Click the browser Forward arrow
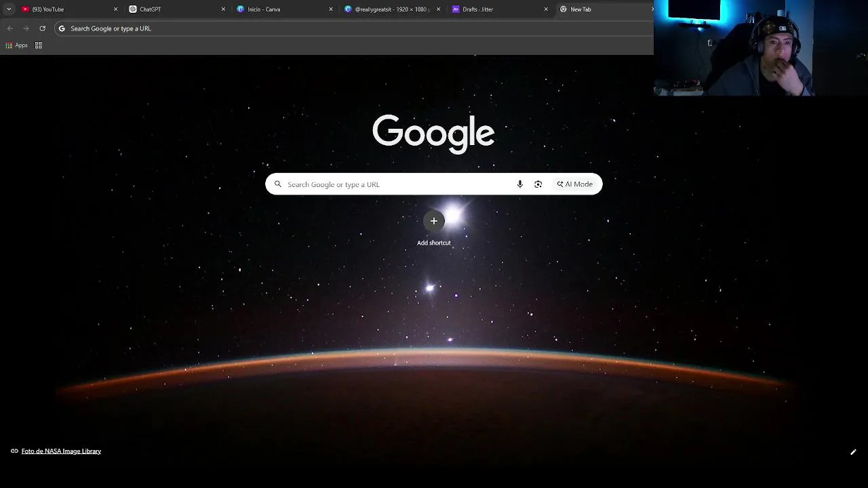 click(x=26, y=28)
